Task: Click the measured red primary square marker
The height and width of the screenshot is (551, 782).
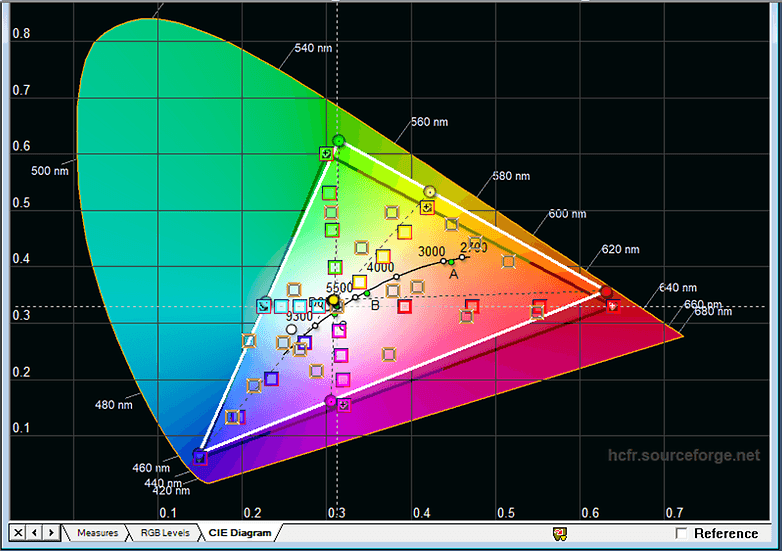Action: point(612,306)
